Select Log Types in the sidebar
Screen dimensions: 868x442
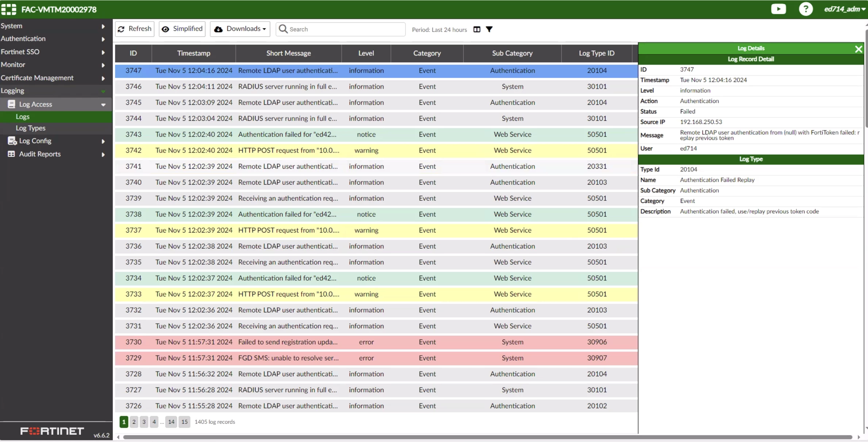coord(56,128)
